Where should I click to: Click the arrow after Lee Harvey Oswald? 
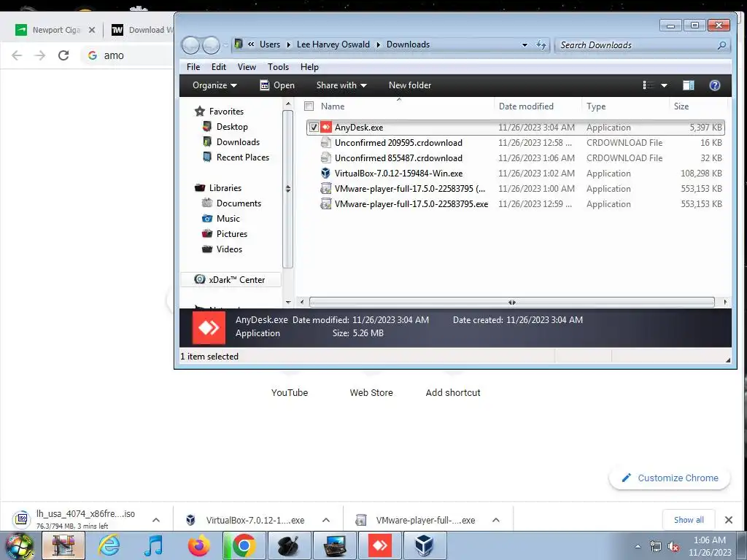tap(379, 44)
